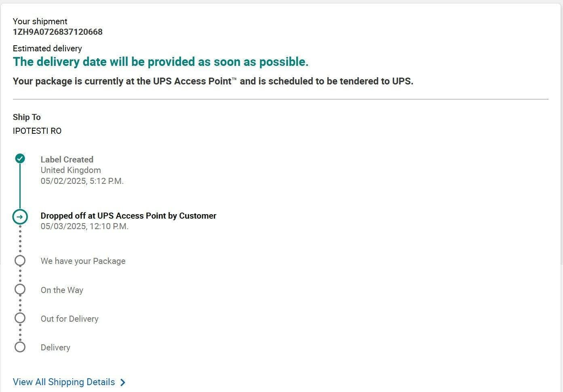Click the green delivery date heading
The height and width of the screenshot is (392, 563).
tap(160, 62)
